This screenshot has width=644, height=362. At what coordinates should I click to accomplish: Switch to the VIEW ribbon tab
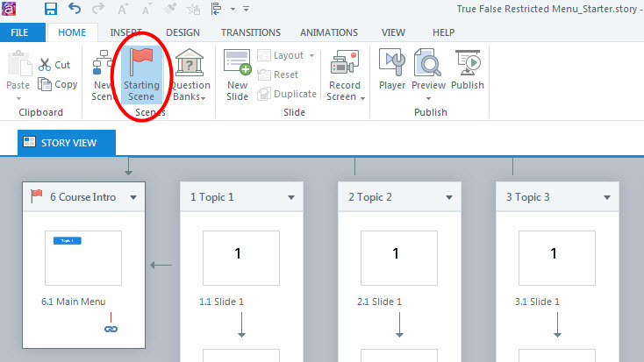(393, 32)
